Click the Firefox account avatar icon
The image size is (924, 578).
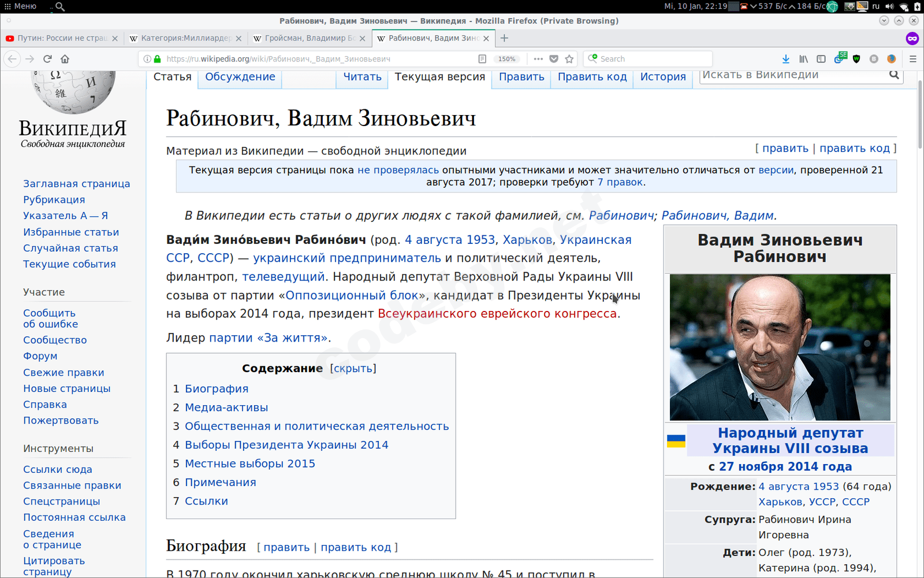pos(891,58)
